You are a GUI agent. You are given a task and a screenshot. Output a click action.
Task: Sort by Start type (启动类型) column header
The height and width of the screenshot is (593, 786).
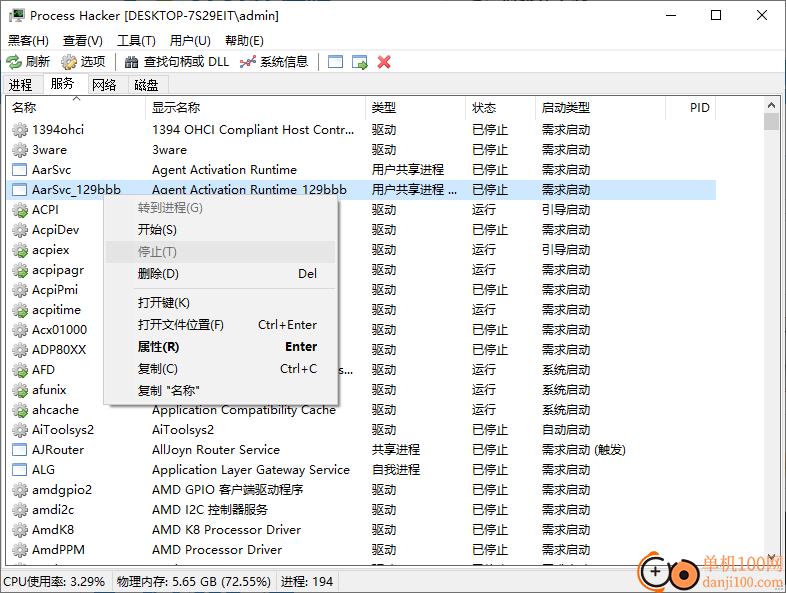(601, 108)
